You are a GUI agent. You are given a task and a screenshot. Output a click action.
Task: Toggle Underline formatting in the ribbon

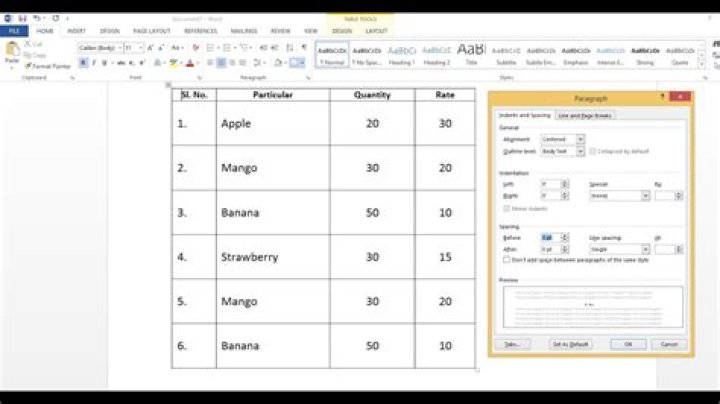click(x=105, y=62)
